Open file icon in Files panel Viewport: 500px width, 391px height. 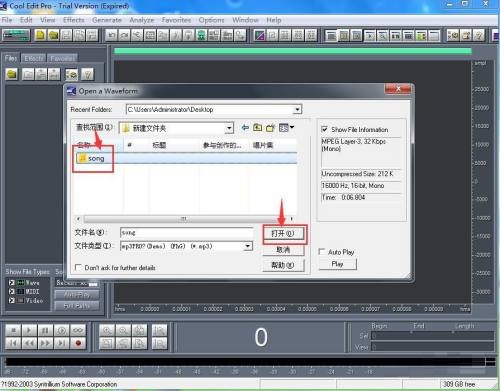(12, 74)
